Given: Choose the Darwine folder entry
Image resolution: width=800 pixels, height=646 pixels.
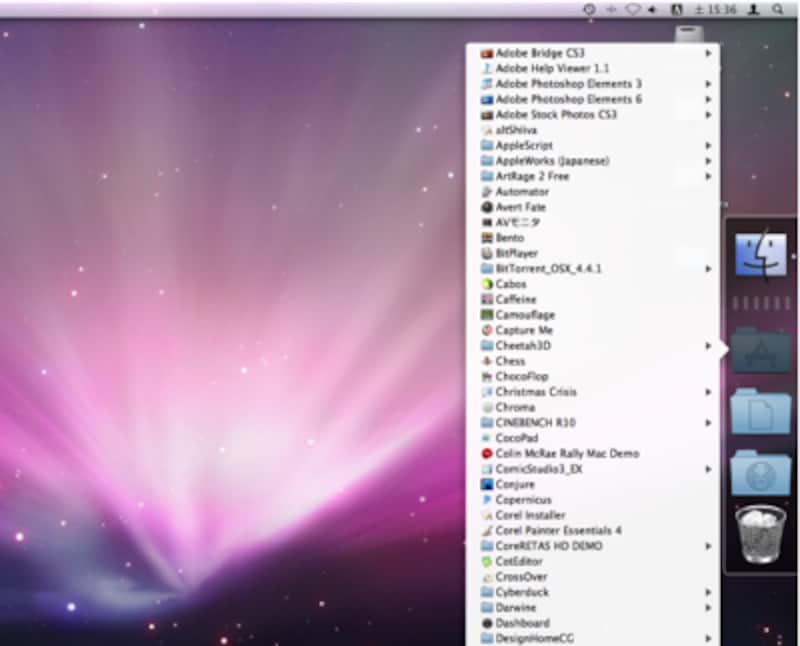Looking at the screenshot, I should pos(593,608).
